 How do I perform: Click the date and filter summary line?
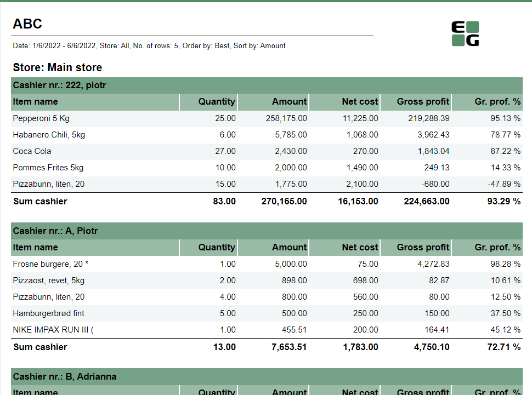[149, 46]
